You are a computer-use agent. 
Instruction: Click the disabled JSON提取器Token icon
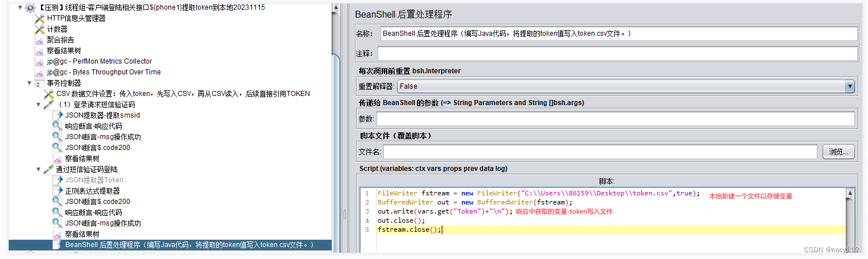coord(57,180)
